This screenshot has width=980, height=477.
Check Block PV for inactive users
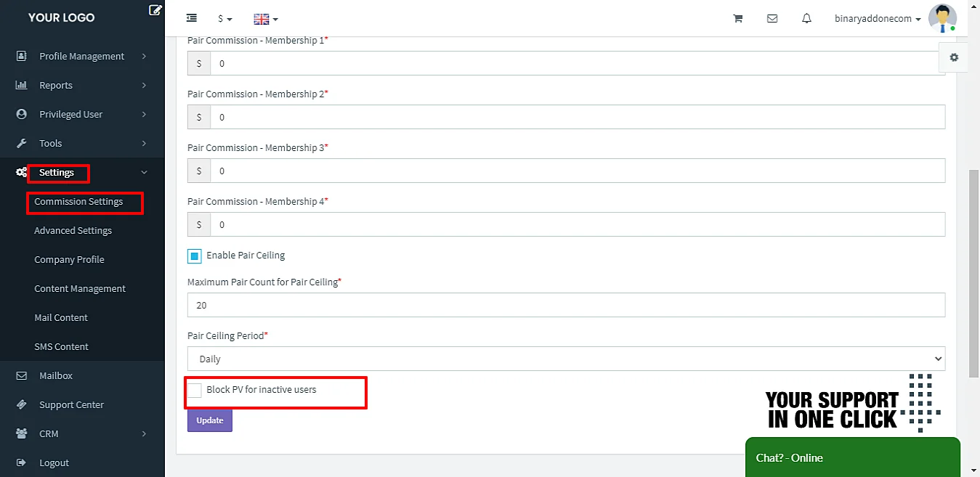(x=195, y=391)
